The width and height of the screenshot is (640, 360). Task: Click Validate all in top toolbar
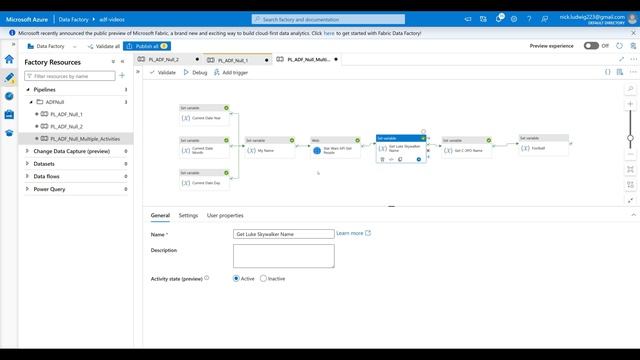click(x=104, y=46)
